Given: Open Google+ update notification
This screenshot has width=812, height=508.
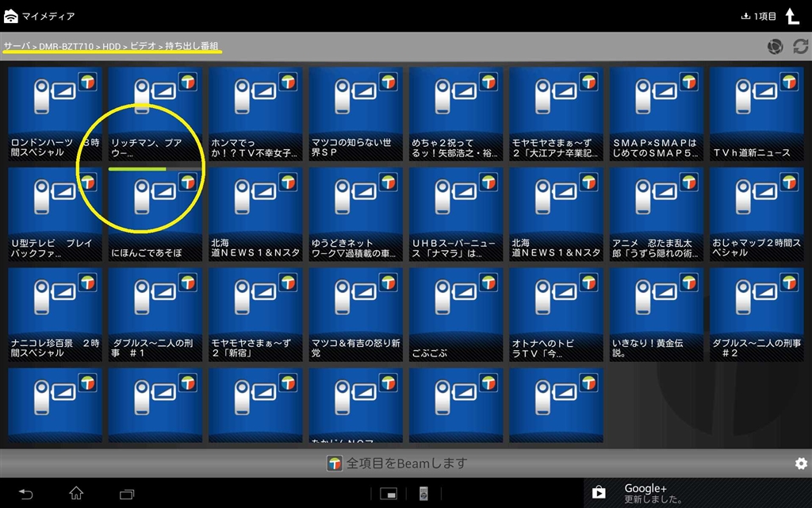Looking at the screenshot, I should (x=698, y=494).
